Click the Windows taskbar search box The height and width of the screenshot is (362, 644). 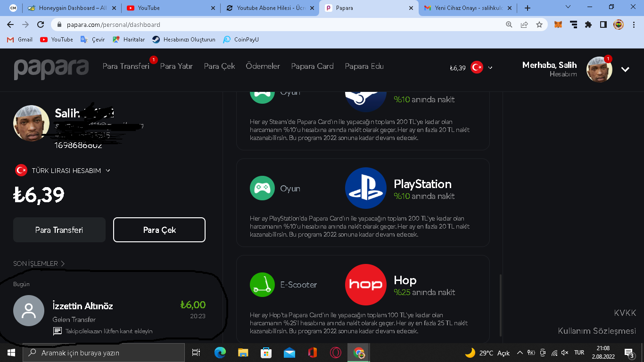104,353
